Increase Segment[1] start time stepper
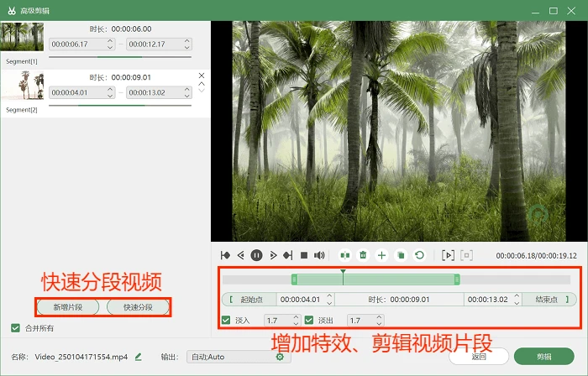The image size is (588, 376). point(110,41)
